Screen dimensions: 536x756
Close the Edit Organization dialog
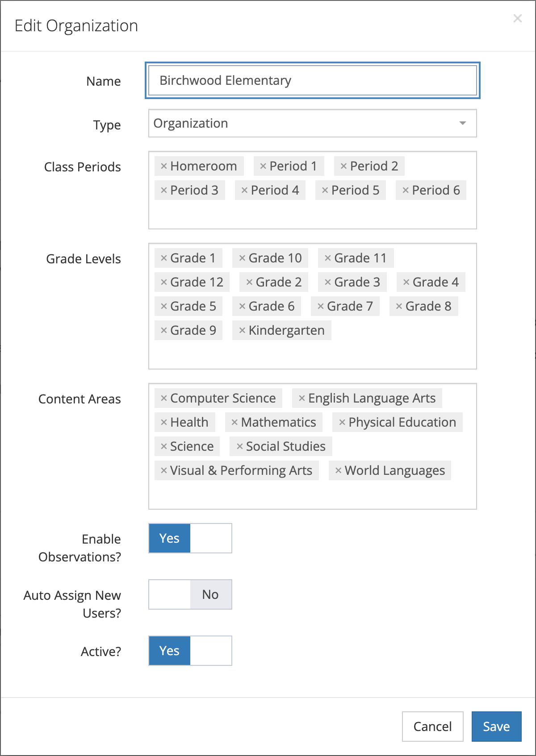point(517,19)
